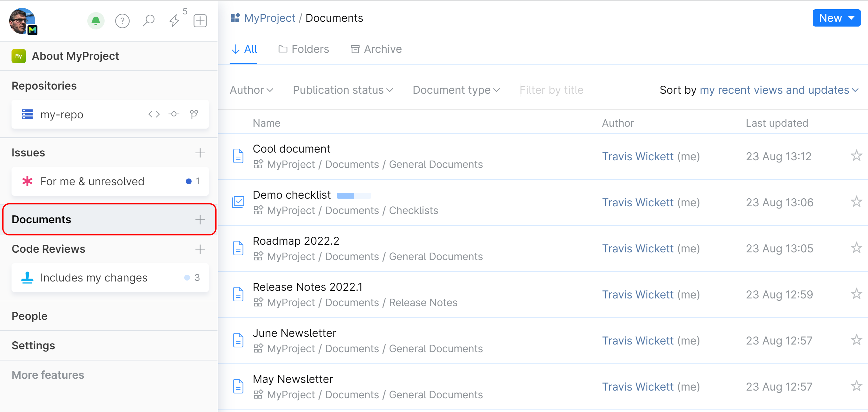Screen dimensions: 868x412
Task: Switch to the Folders tab
Action: pyautogui.click(x=303, y=49)
